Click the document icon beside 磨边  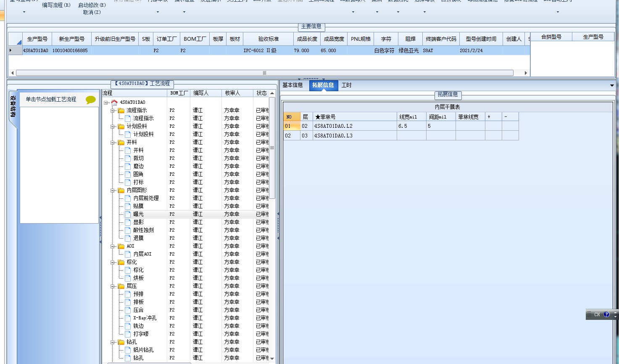point(128,166)
